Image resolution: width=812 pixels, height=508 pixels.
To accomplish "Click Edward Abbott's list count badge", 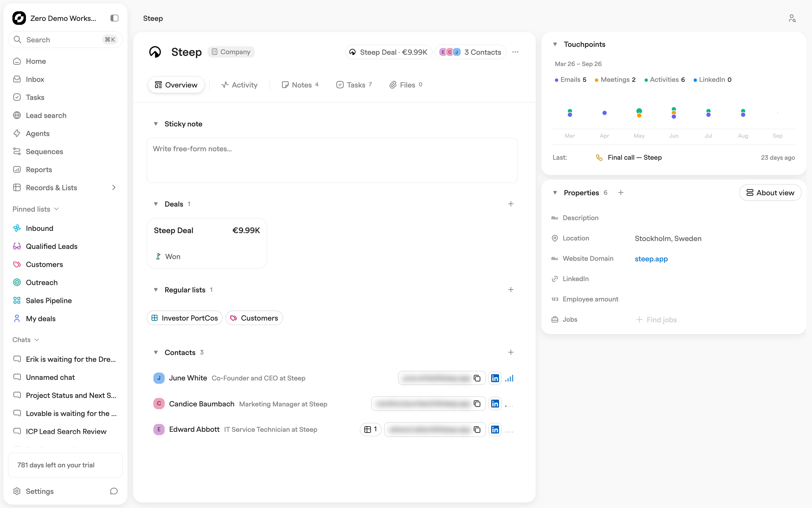I will tap(370, 429).
